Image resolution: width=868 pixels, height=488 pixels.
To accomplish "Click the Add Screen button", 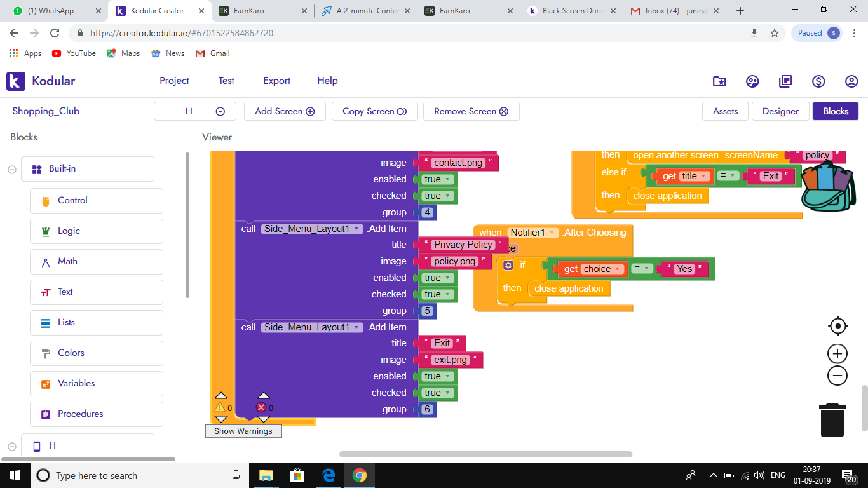I will pyautogui.click(x=285, y=111).
